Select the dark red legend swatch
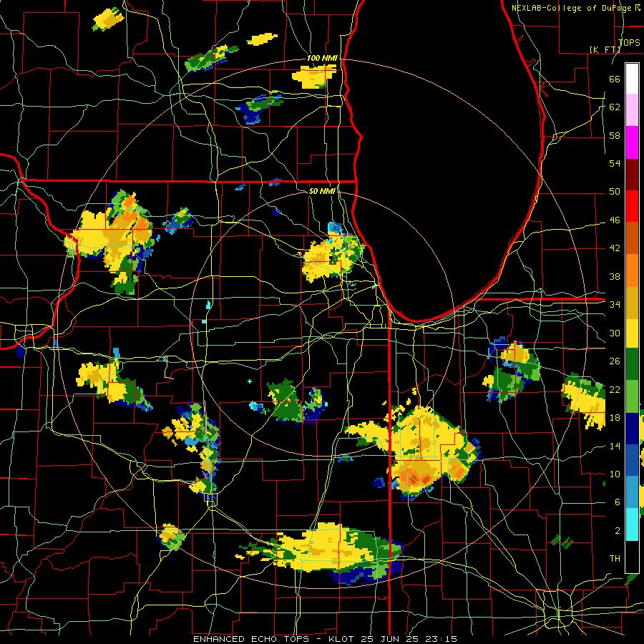The width and height of the screenshot is (644, 644). [x=632, y=174]
